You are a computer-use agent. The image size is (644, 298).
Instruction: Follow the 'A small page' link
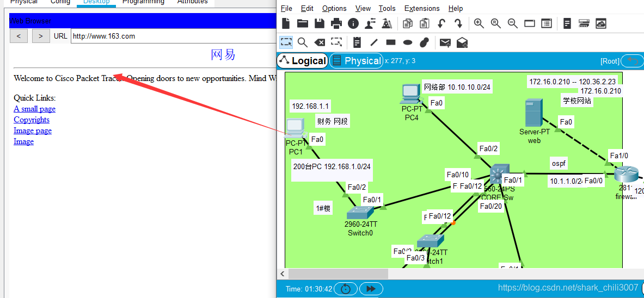point(34,109)
